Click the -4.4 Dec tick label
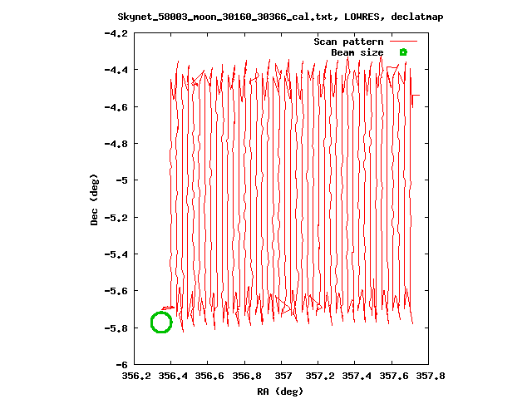This screenshot has height=399, width=532. tap(116, 70)
